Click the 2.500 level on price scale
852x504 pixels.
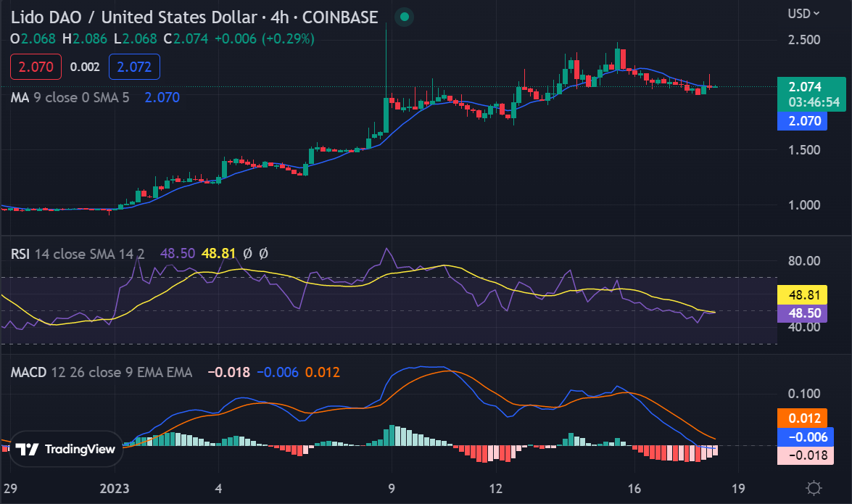(805, 39)
